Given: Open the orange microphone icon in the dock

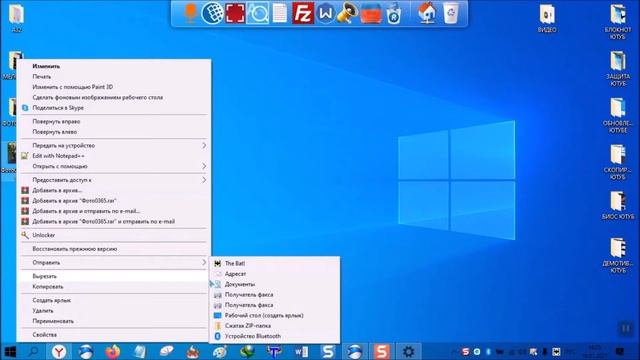Looking at the screenshot, I should 190,13.
